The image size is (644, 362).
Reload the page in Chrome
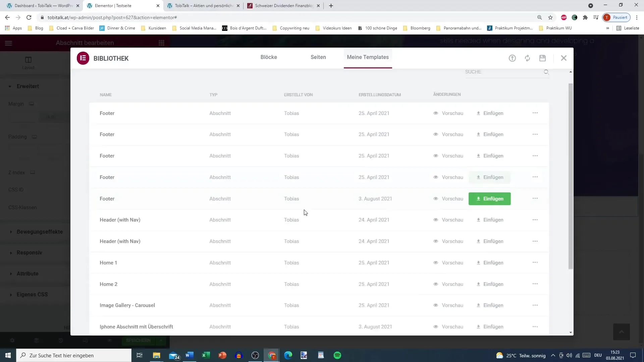point(29,17)
